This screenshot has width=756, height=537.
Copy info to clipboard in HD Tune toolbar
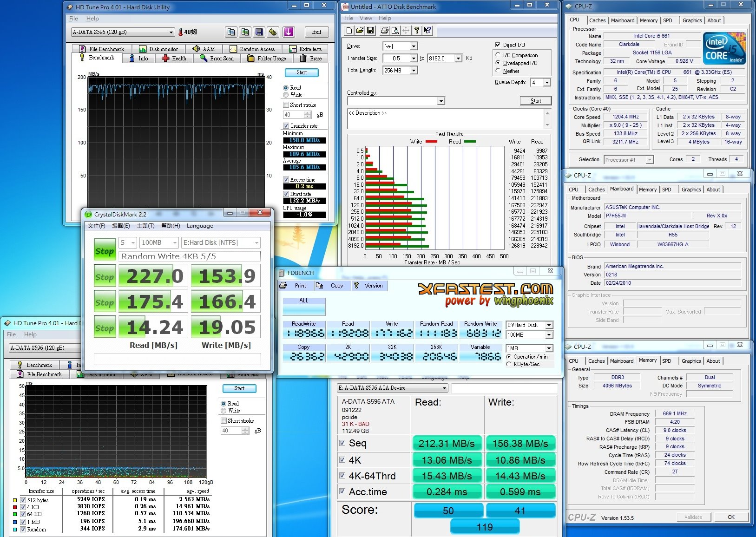231,32
